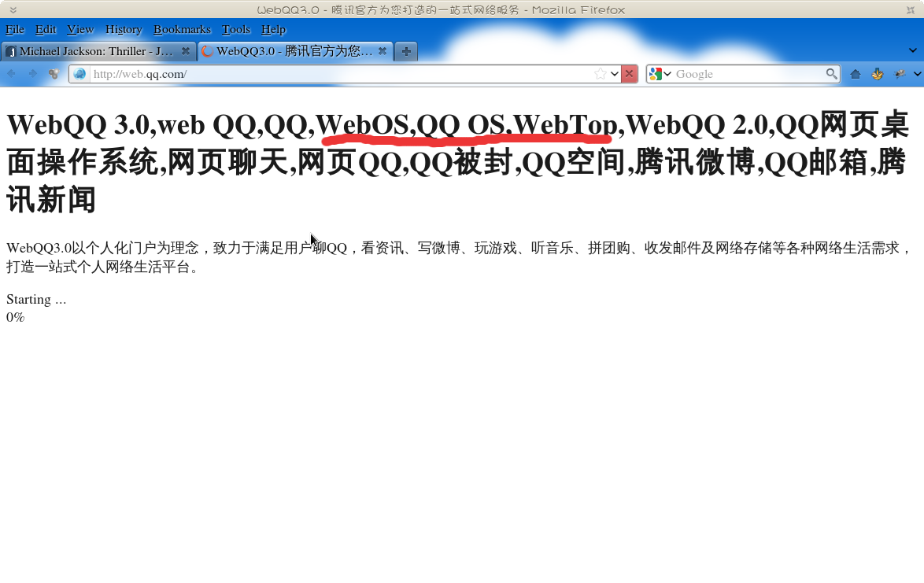Open the Help menu
This screenshot has width=924, height=583.
[273, 29]
